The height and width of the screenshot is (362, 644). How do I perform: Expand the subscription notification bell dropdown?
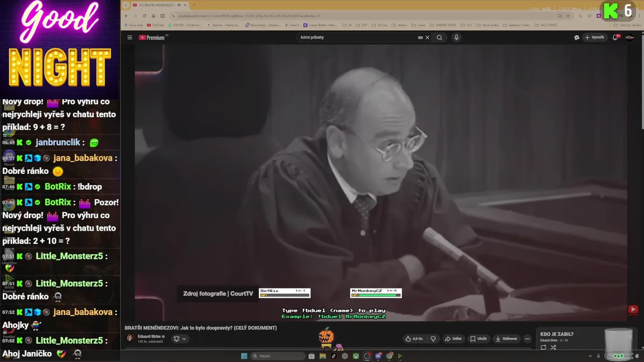(180, 339)
